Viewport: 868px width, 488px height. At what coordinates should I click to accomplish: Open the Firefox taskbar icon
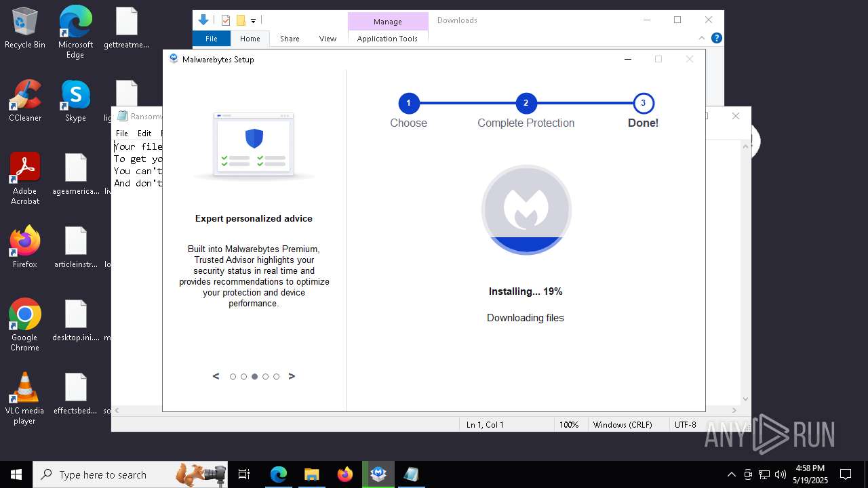click(x=345, y=474)
